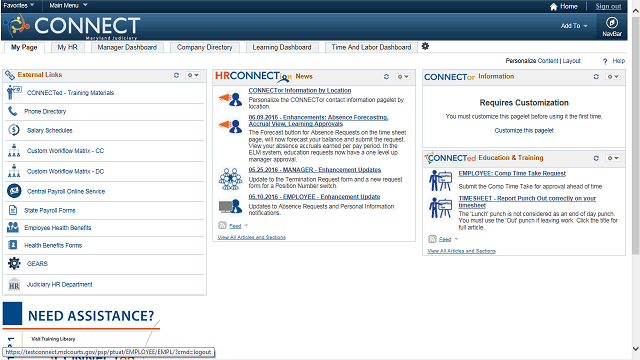Open CONNECTor Information options dropdown
The width and height of the screenshot is (640, 360).
tap(613, 76)
